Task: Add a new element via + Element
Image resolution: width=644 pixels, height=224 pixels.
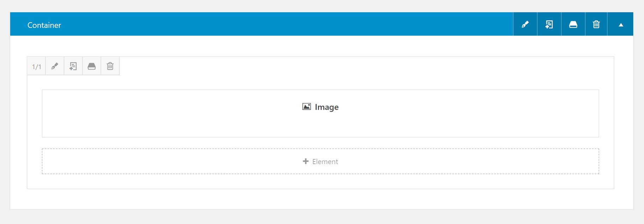Action: click(x=320, y=161)
